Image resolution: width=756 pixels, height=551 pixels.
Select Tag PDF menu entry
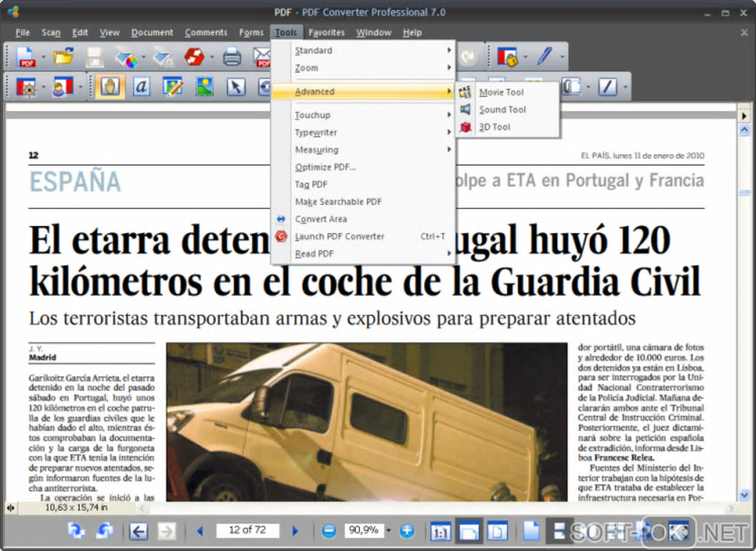pos(363,185)
